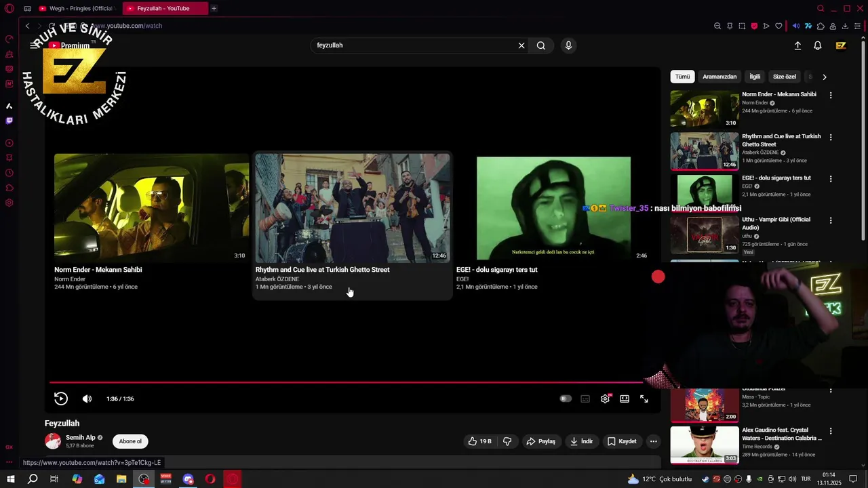Click the red Pocket shield icon
Image resolution: width=868 pixels, height=488 pixels.
754,26
